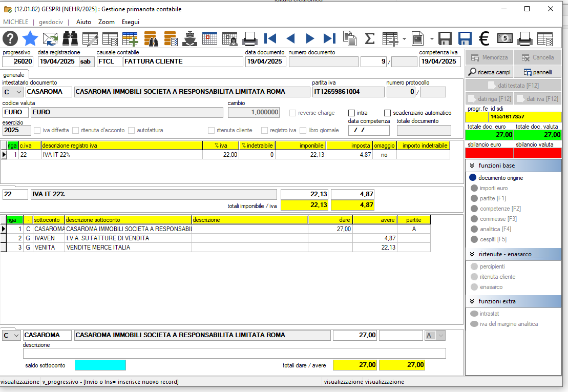Open the binoculars search icon
The image size is (568, 392).
coord(70,38)
